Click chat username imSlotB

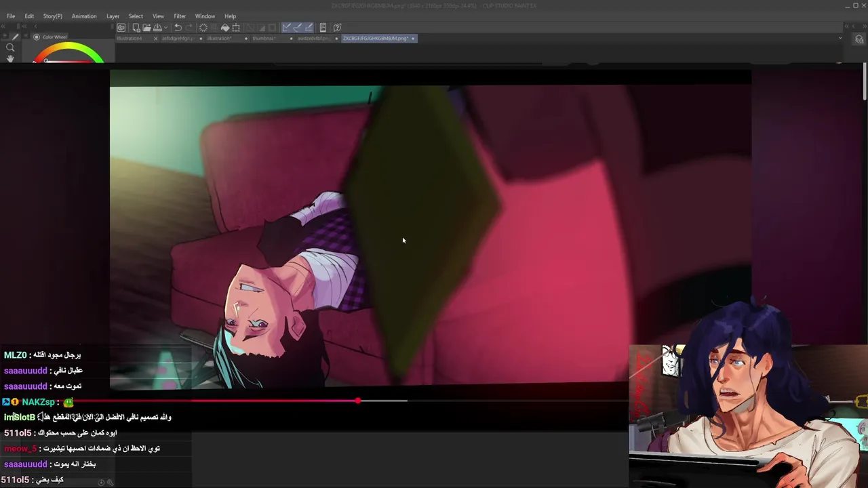pyautogui.click(x=19, y=418)
